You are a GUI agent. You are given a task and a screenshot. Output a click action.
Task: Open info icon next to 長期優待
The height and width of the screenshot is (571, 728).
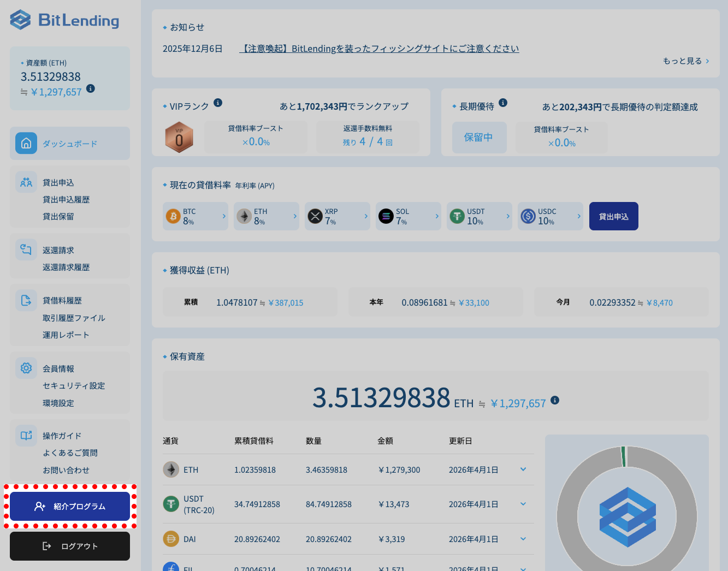pos(503,103)
